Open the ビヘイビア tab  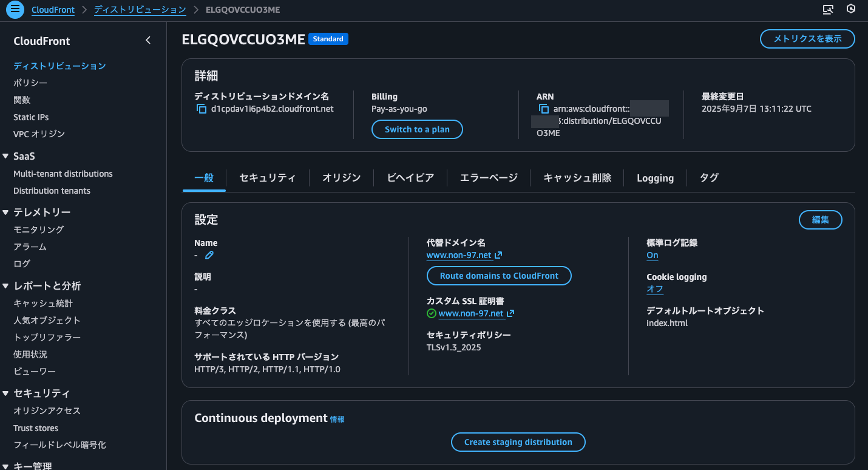point(410,178)
